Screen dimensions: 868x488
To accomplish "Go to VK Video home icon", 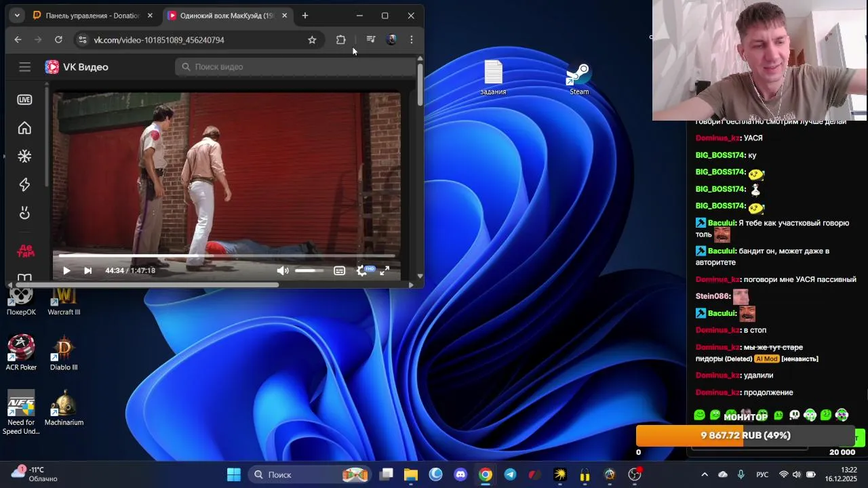I will tap(24, 128).
